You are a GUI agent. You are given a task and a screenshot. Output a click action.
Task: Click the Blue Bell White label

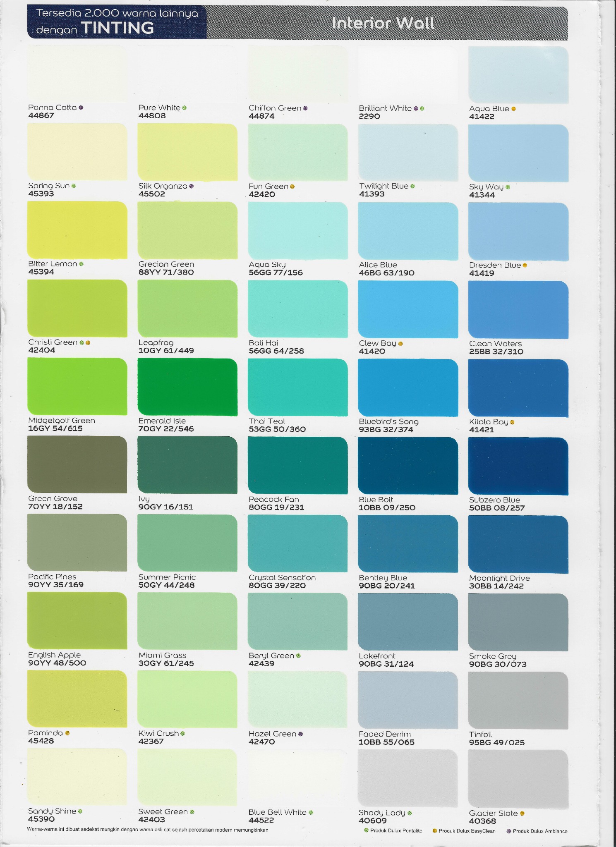[x=278, y=812]
